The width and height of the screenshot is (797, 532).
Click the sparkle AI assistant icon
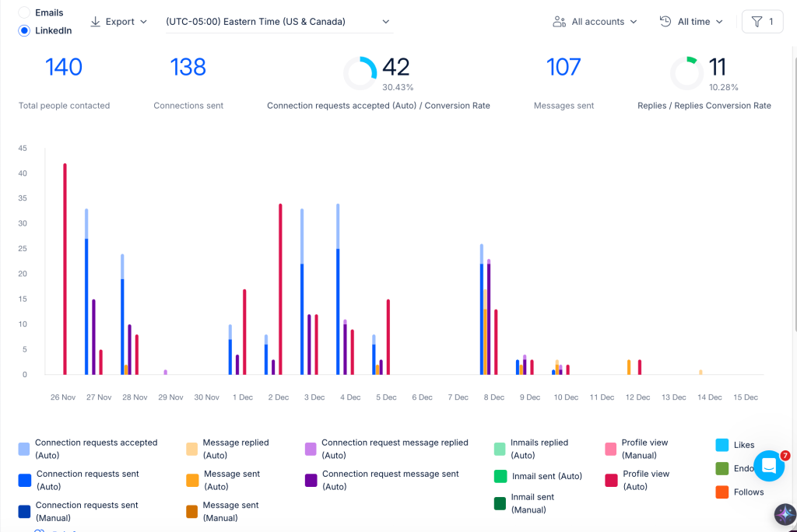coord(785,514)
